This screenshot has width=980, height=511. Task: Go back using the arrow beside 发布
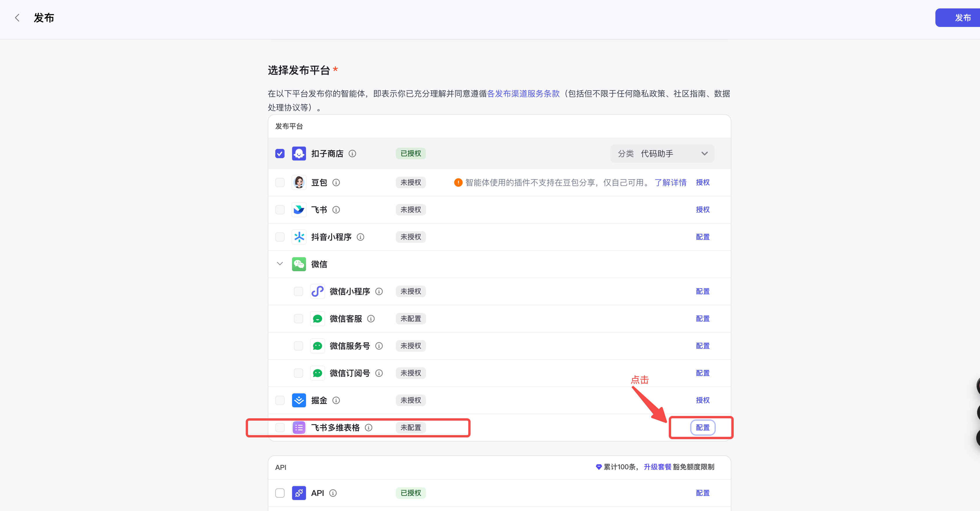17,17
